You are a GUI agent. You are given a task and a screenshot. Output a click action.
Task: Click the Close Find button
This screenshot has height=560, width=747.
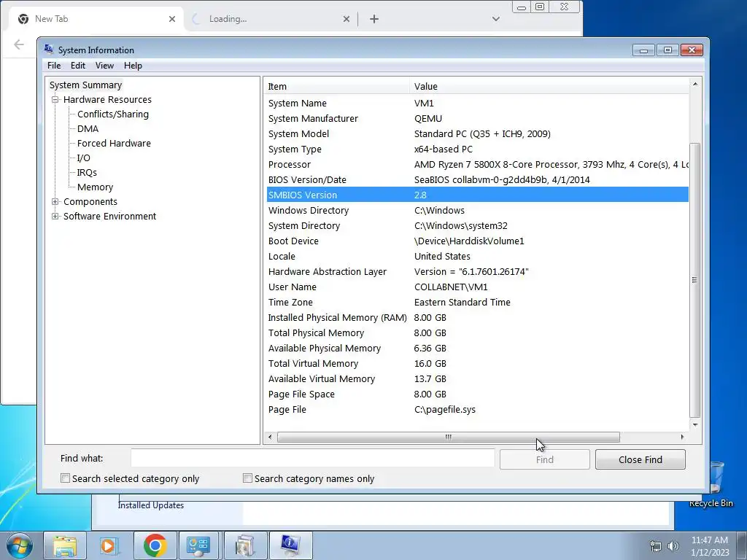pyautogui.click(x=640, y=459)
